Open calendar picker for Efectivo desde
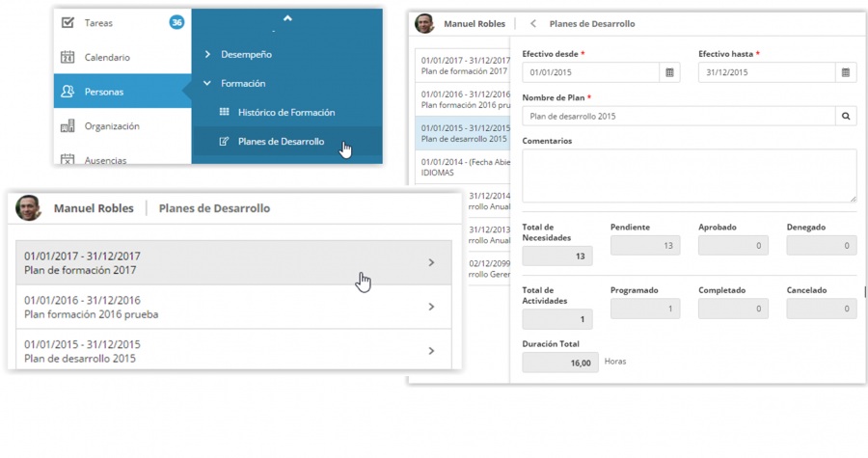Image resolution: width=868 pixels, height=458 pixels. point(669,72)
